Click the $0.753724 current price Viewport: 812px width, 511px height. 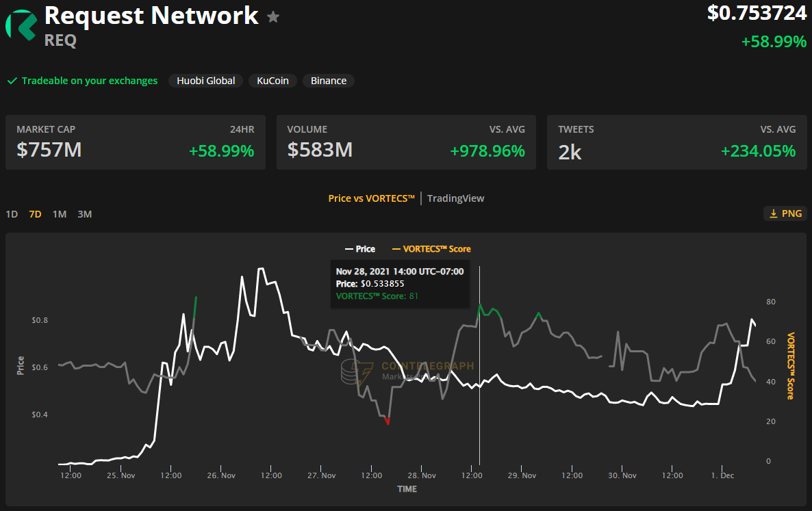coord(757,13)
